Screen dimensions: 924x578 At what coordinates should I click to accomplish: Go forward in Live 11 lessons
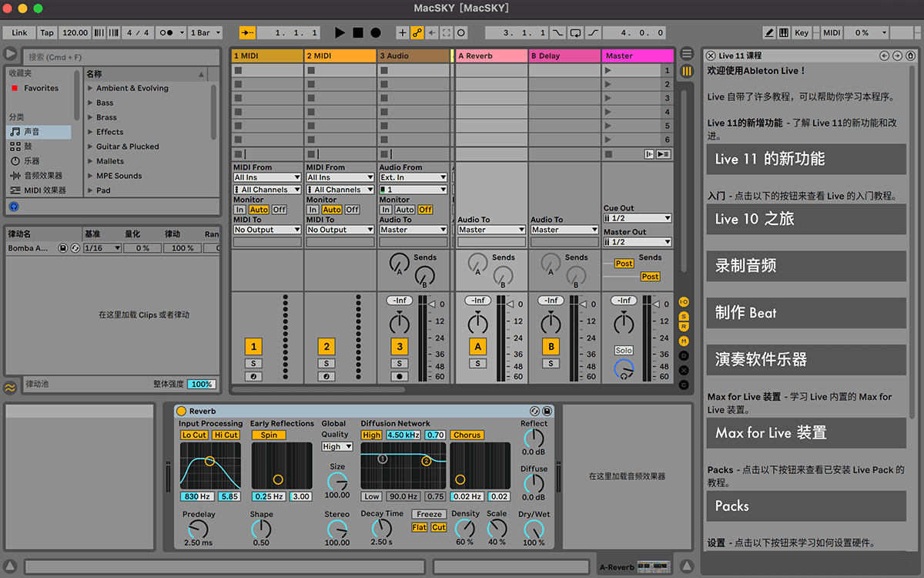coord(897,55)
